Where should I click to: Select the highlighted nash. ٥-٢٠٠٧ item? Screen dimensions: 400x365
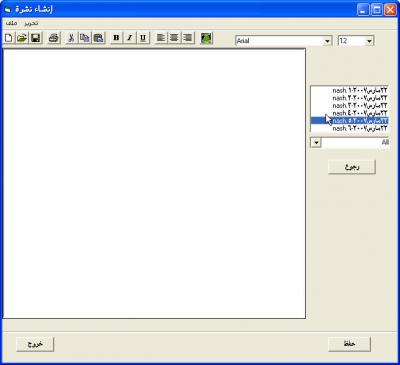point(350,121)
